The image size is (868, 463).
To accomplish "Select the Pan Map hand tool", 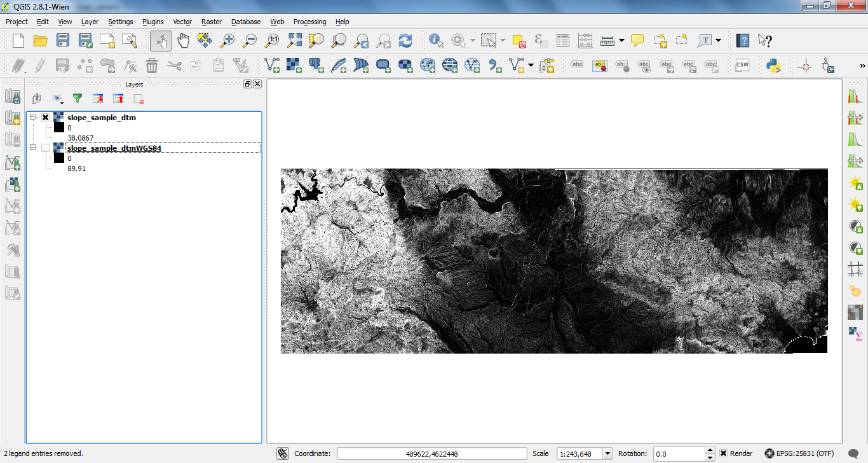I will tap(183, 41).
